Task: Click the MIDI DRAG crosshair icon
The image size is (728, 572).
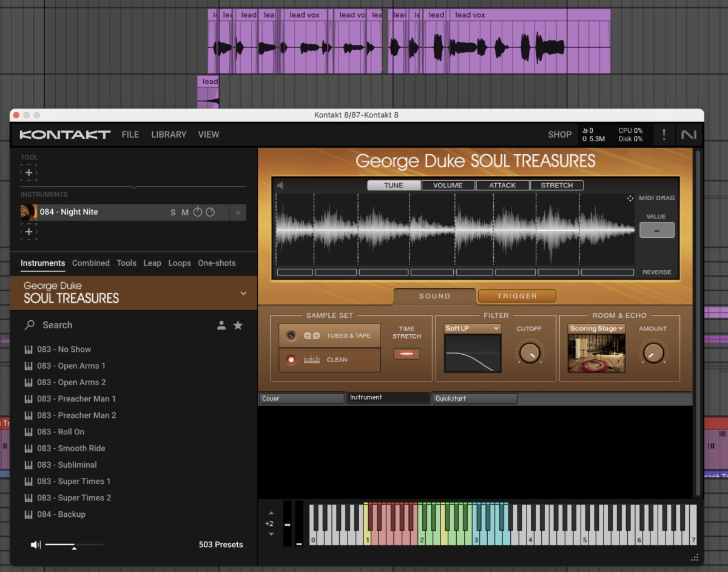Action: click(x=630, y=198)
